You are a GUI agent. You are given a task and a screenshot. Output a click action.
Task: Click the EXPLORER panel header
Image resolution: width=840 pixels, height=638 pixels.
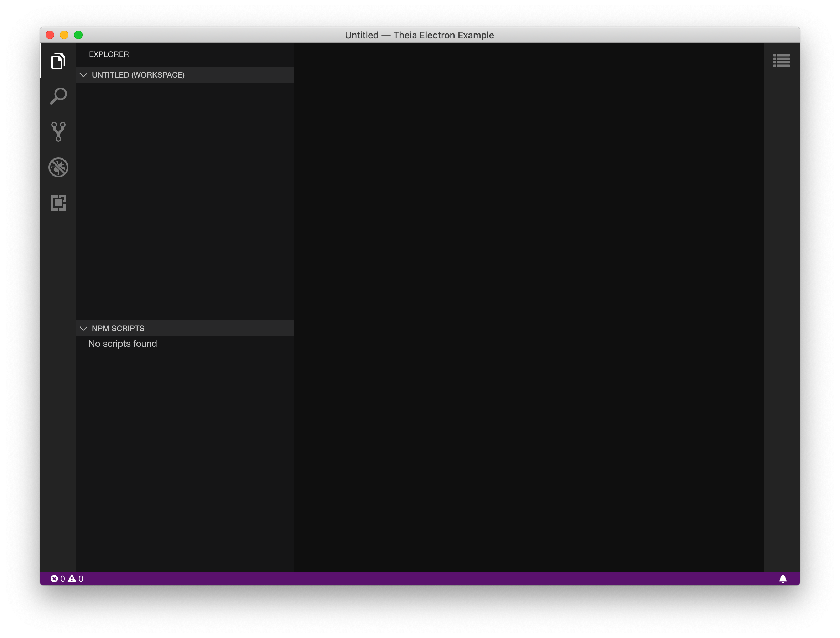[109, 54]
